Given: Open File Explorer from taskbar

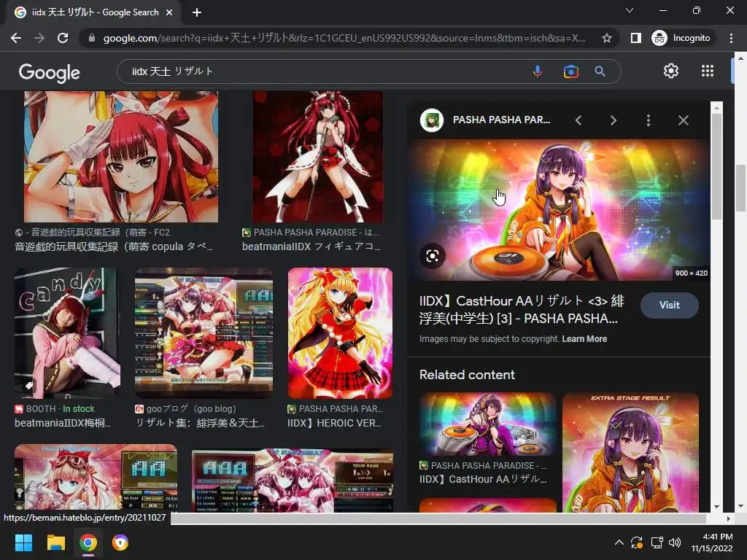Looking at the screenshot, I should [55, 542].
